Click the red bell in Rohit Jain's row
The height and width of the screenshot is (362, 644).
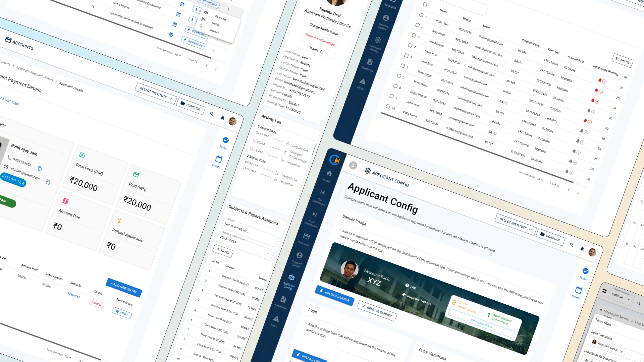point(600,80)
